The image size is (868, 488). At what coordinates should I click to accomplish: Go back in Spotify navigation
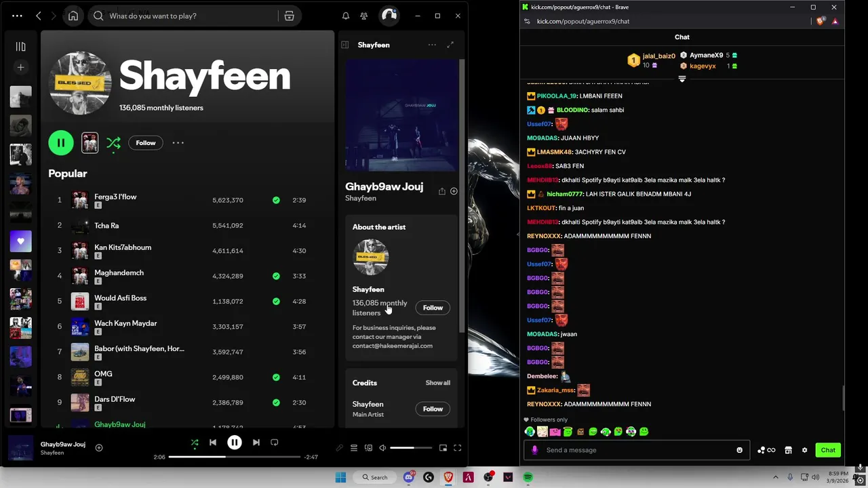point(39,16)
